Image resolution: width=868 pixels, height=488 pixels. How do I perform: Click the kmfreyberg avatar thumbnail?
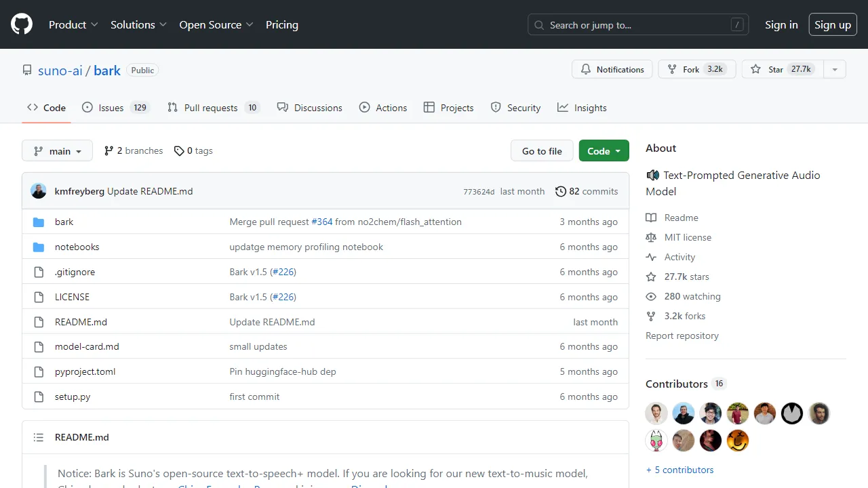tap(39, 191)
